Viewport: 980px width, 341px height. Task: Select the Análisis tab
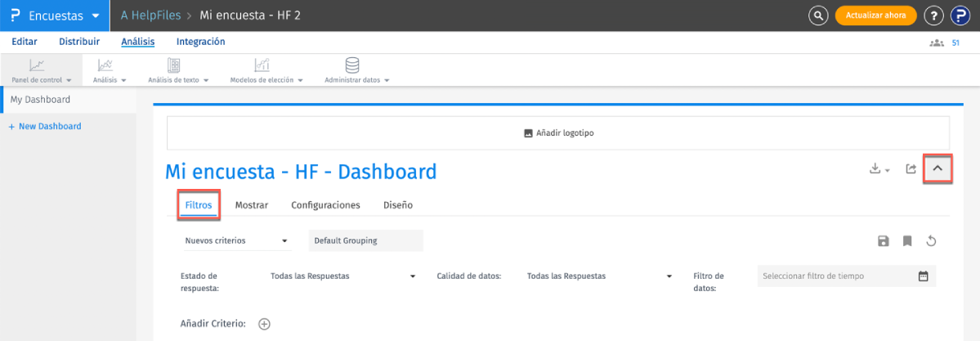(x=138, y=42)
